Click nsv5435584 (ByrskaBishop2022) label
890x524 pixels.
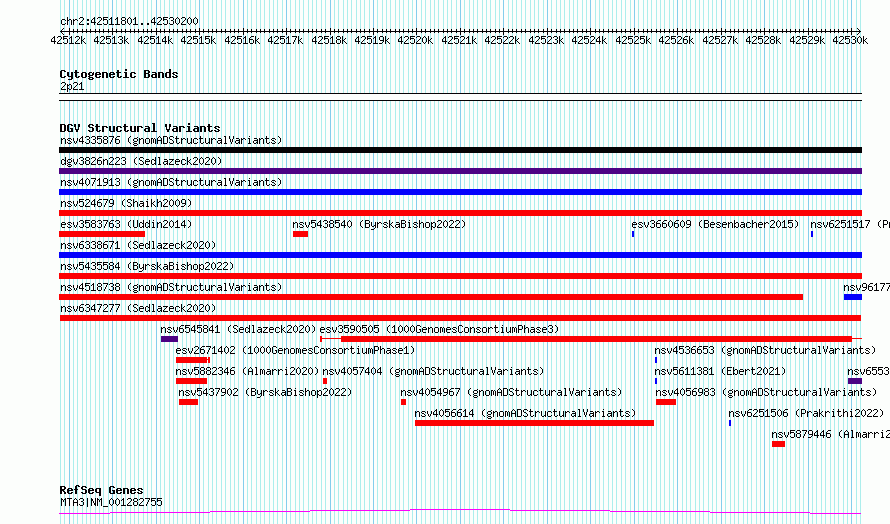pos(147,266)
